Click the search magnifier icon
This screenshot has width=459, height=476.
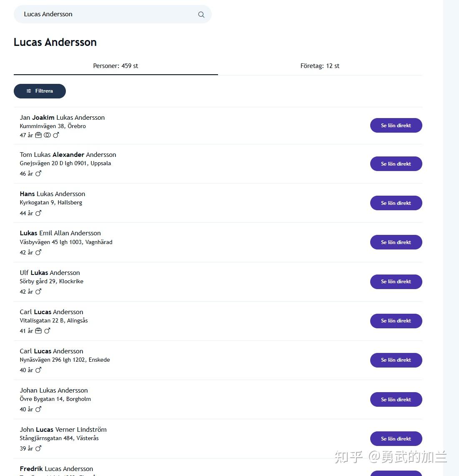[x=201, y=15]
